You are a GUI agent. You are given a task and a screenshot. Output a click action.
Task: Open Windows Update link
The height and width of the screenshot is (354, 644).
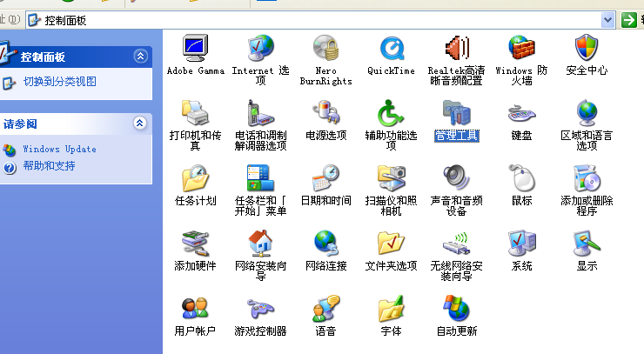point(59,150)
